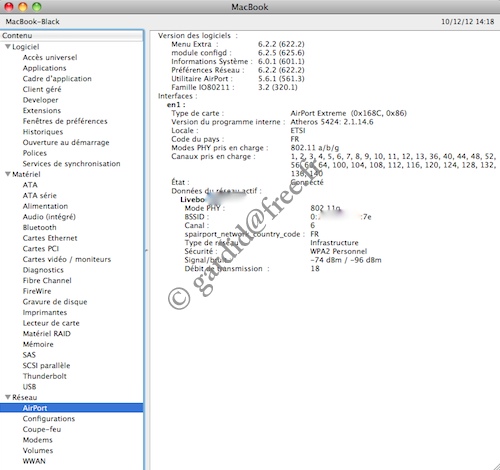Image resolution: width=500 pixels, height=470 pixels.
Task: Select Modems entry
Action: 38,440
